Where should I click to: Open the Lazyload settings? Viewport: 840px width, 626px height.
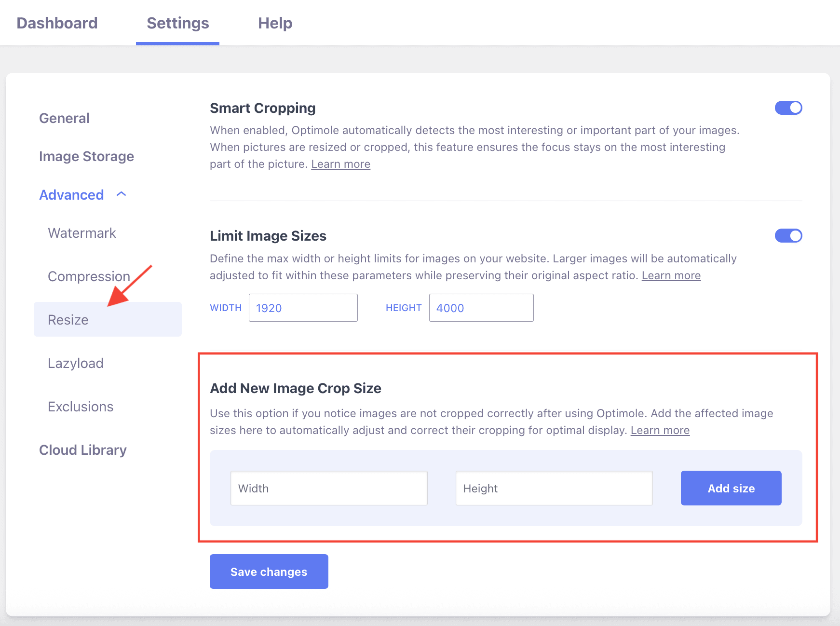(x=76, y=363)
